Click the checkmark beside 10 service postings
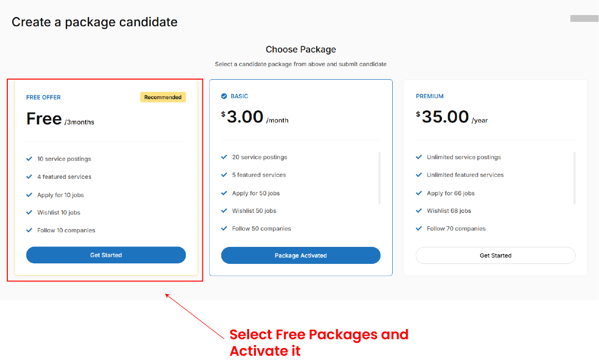 pyautogui.click(x=29, y=159)
